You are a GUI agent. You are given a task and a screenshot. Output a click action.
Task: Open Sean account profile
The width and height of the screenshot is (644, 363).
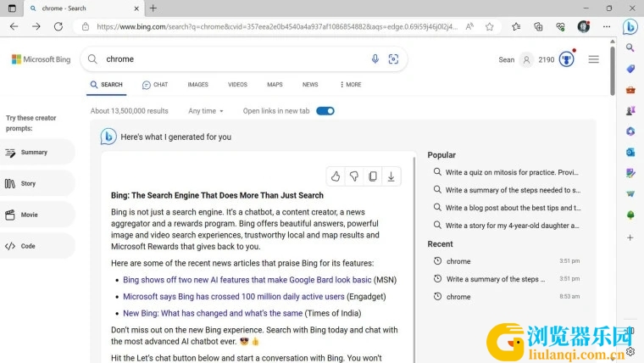coord(515,59)
